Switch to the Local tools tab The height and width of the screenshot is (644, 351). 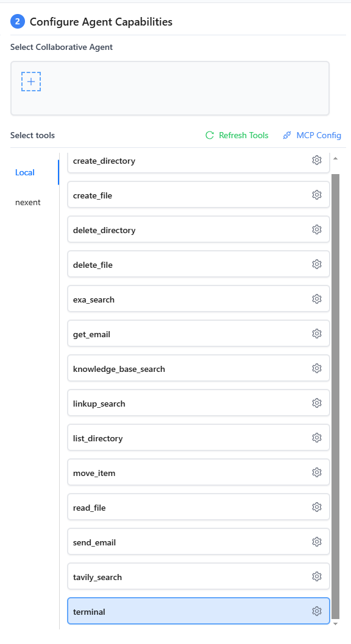(24, 172)
